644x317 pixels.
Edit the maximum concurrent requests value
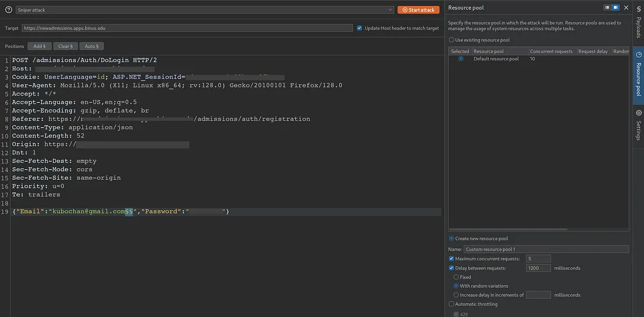pos(538,258)
